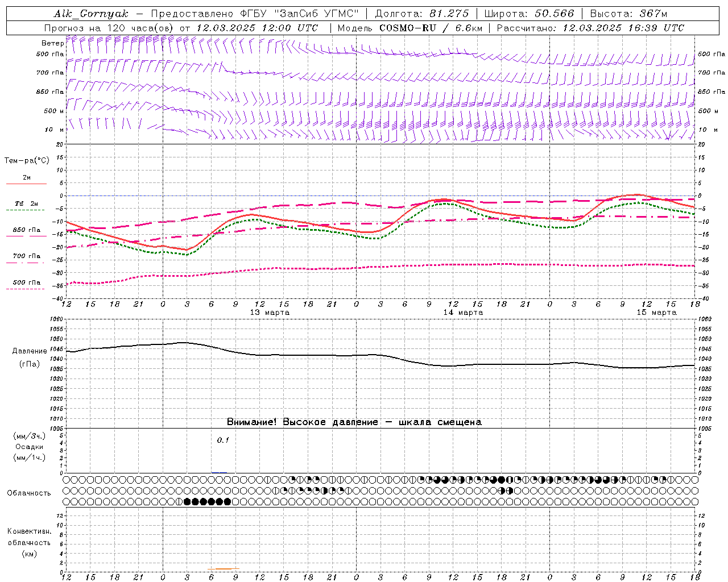Click the (гПа) unit label under Давление
Viewport: 728px width, 582px height.
click(x=30, y=364)
